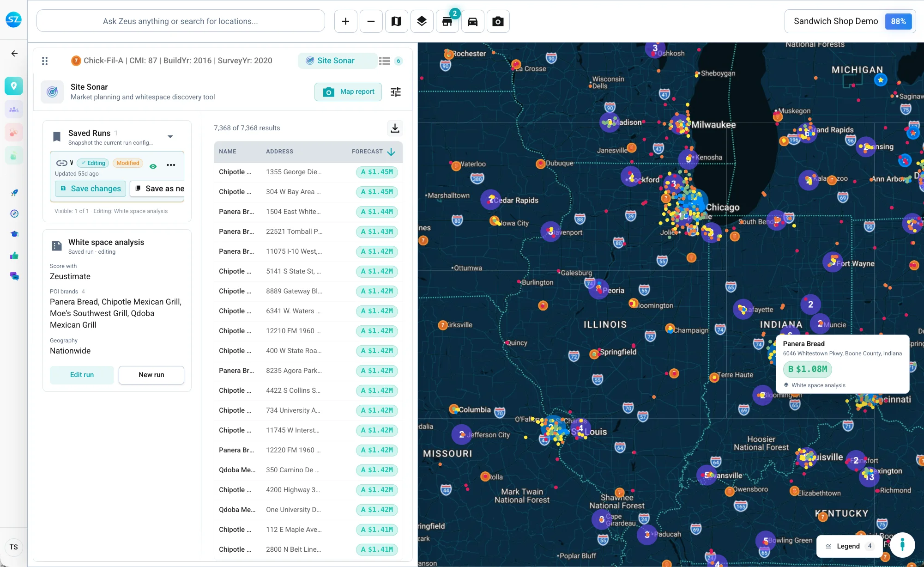Open the pink hexagon shapes sidebar tool
Image resolution: width=924 pixels, height=567 pixels.
pos(14,133)
